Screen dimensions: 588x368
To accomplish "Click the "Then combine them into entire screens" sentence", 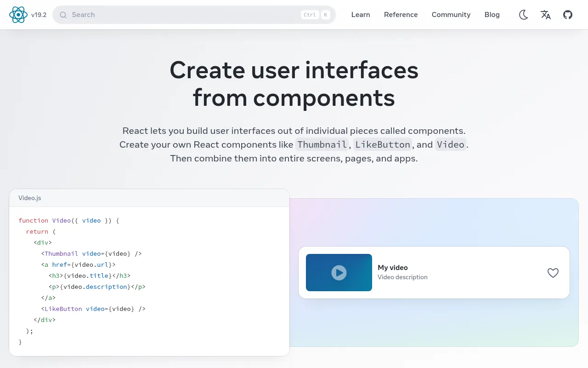I will [294, 159].
